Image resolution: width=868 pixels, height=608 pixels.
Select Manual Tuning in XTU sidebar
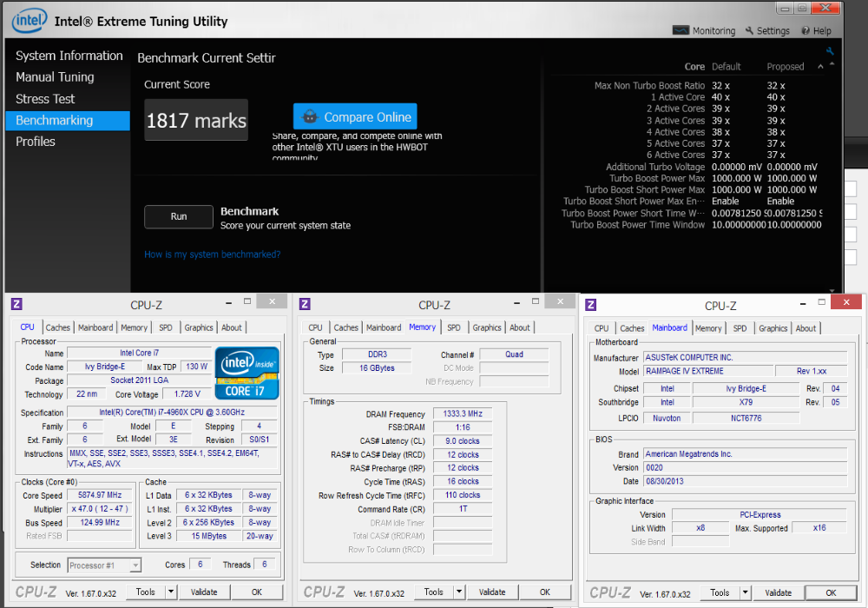click(x=55, y=77)
